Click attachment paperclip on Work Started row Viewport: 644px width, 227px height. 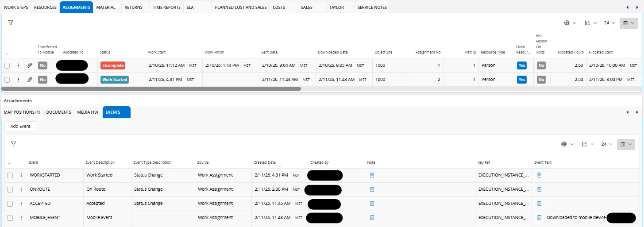click(x=30, y=80)
